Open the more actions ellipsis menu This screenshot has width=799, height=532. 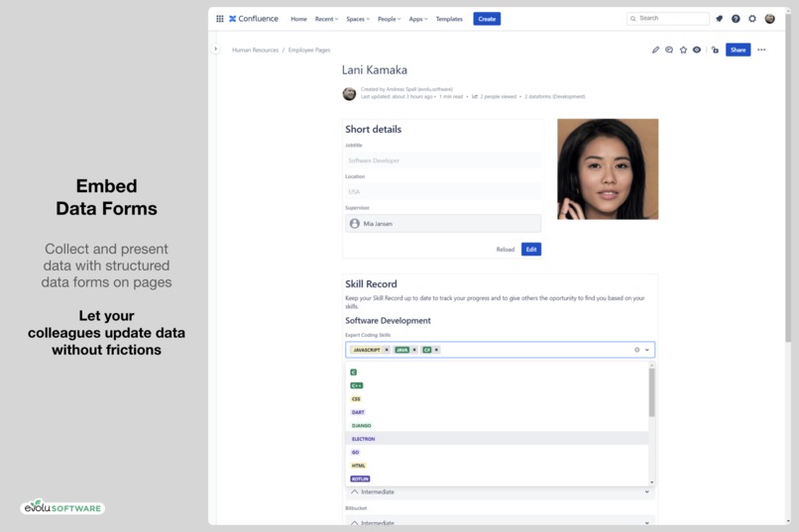(761, 50)
